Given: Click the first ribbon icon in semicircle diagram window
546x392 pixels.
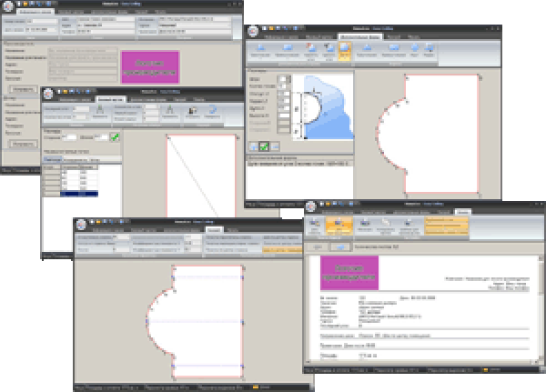Looking at the screenshot, I should [x=260, y=51].
